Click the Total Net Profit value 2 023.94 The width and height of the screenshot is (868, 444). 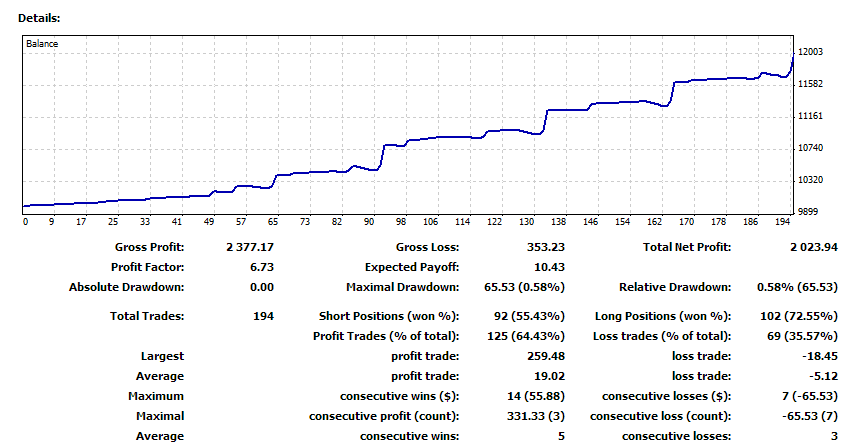pyautogui.click(x=810, y=247)
